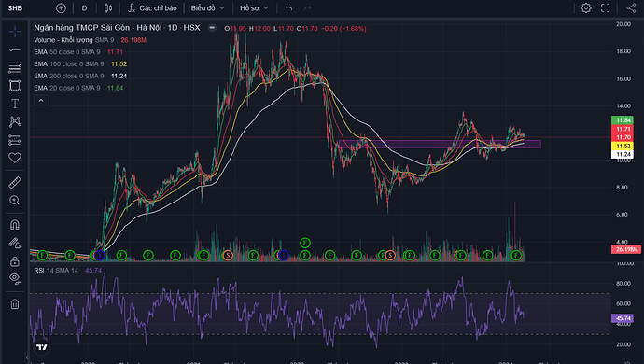Add a symbol to compare with the plus icon
644x364 pixels.
tap(61, 7)
